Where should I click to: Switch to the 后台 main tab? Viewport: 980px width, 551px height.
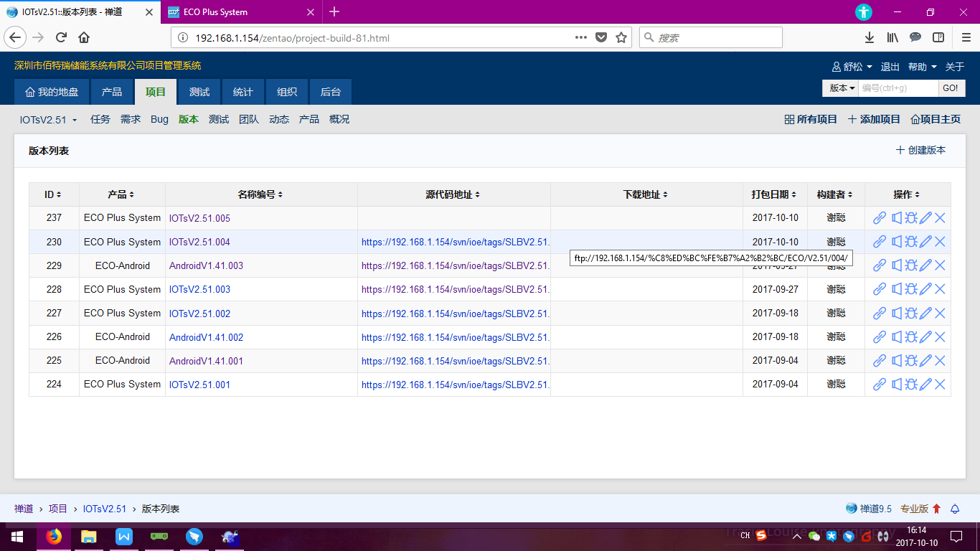pos(331,92)
